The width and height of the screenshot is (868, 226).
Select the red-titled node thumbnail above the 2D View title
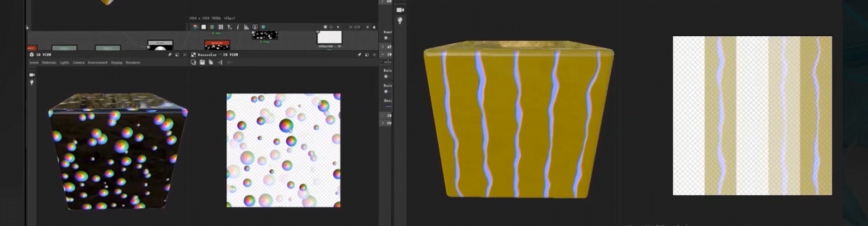217,45
